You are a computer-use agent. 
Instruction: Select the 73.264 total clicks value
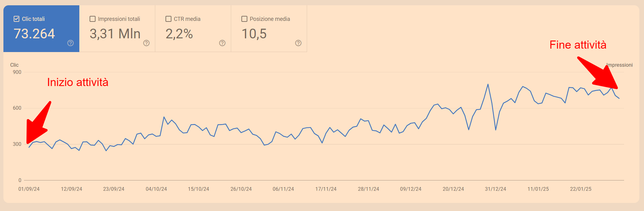click(x=34, y=34)
